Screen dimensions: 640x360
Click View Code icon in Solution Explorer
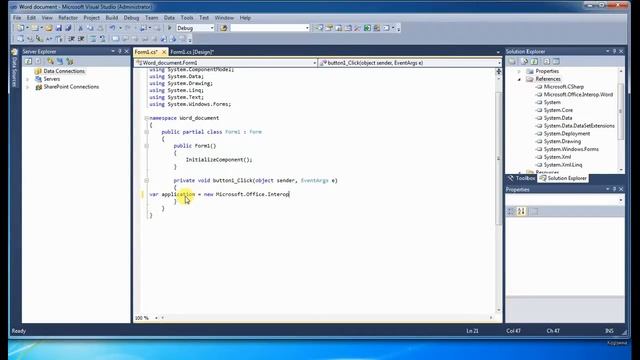click(x=546, y=61)
